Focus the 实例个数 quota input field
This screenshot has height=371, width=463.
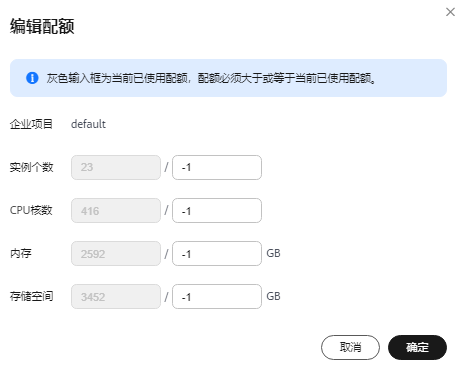pos(217,167)
